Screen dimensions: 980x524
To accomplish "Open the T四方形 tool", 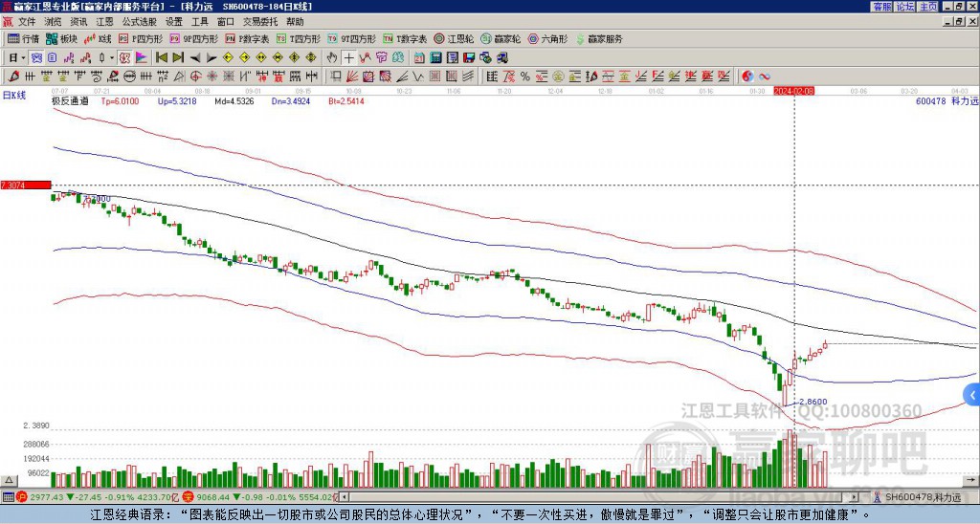I will (299, 38).
